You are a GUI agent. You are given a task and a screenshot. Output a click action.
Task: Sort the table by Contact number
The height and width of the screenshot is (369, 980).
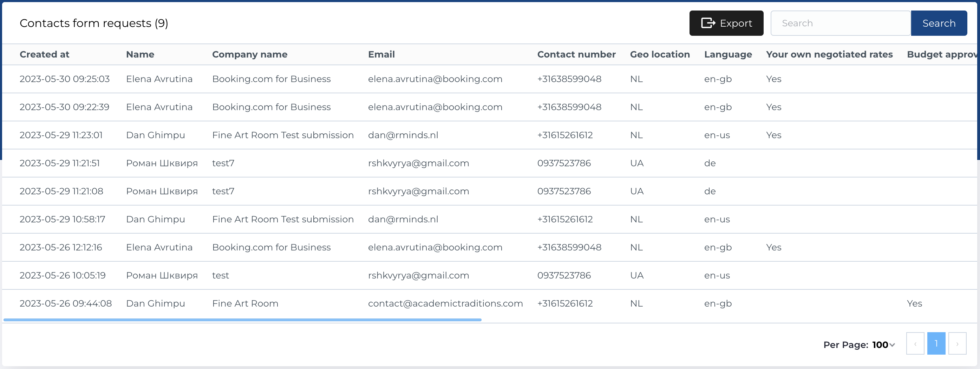click(576, 54)
